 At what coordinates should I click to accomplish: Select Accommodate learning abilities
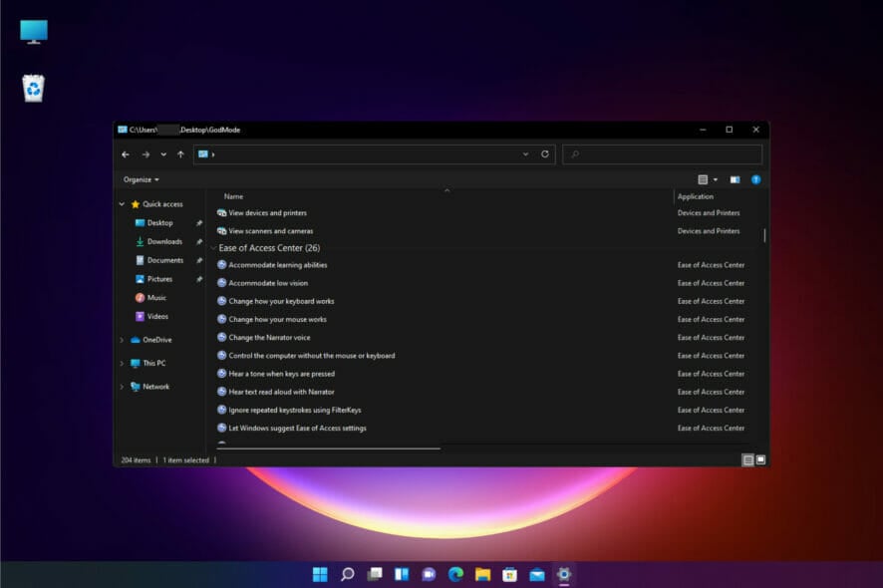click(277, 265)
